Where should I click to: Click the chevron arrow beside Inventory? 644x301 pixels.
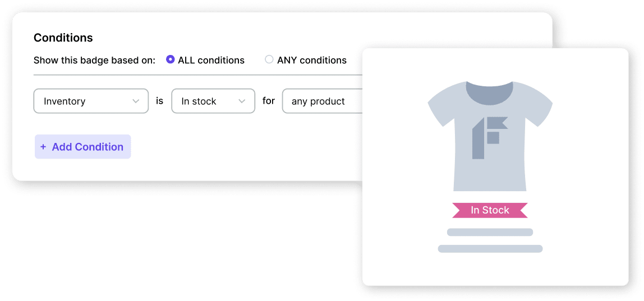[136, 101]
